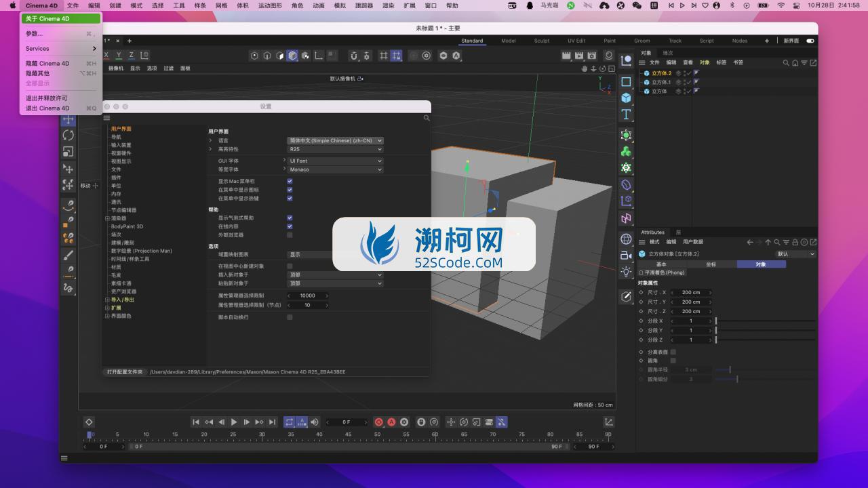Choose 退出 Cinema 4D from menu
This screenshot has width=868, height=488.
tap(61, 108)
